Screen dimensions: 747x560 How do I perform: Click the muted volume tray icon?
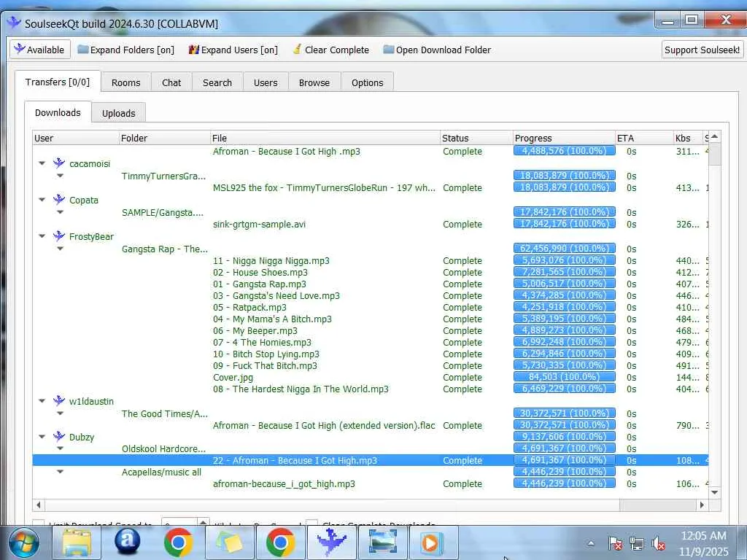(x=658, y=542)
